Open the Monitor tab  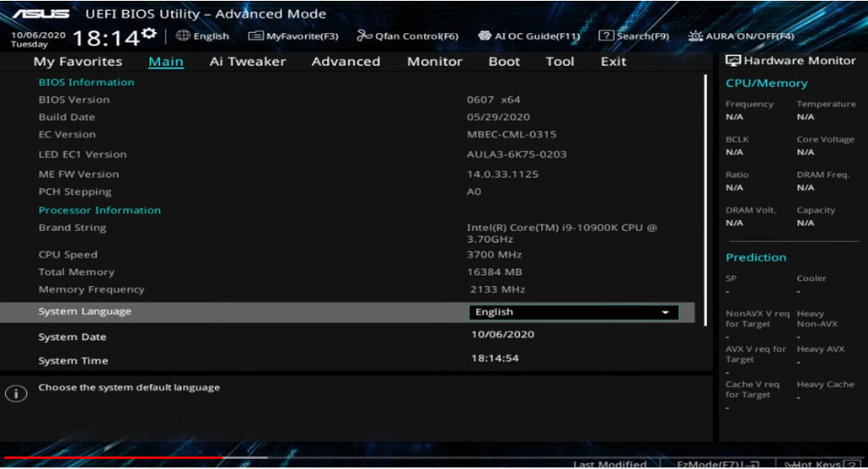[x=435, y=62]
